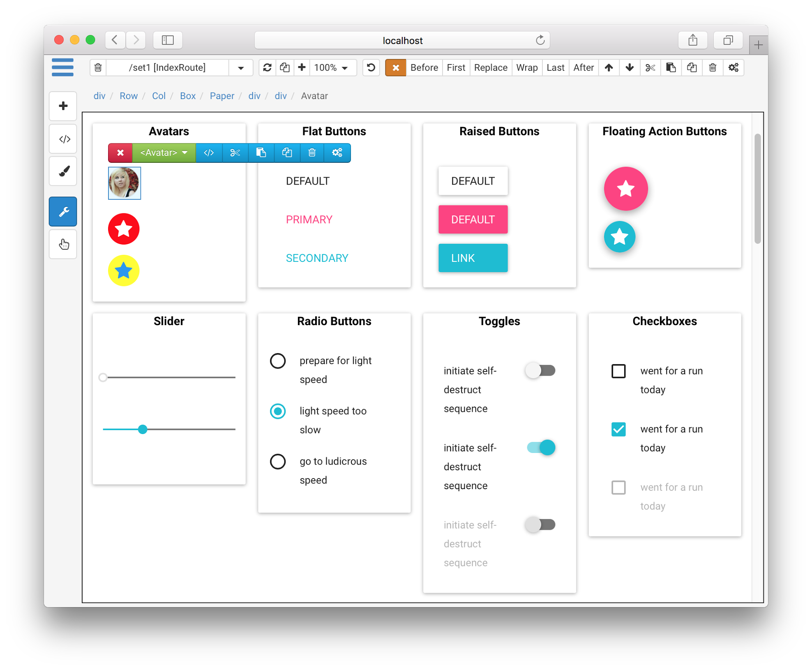Select the Replace option in toolbar
Viewport: 812px width, 670px height.
click(x=491, y=68)
